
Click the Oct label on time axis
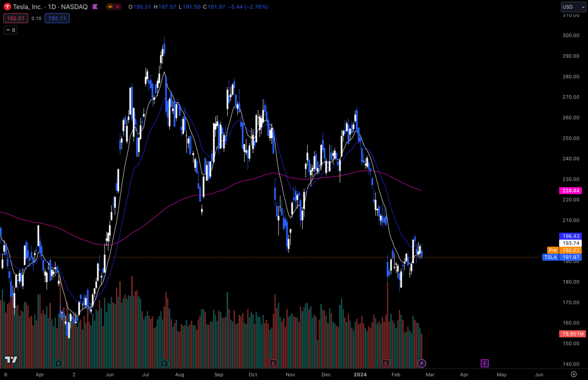[253, 375]
